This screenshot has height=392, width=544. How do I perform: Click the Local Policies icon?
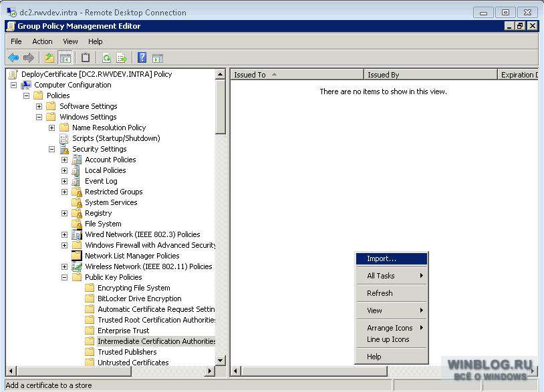click(x=77, y=170)
